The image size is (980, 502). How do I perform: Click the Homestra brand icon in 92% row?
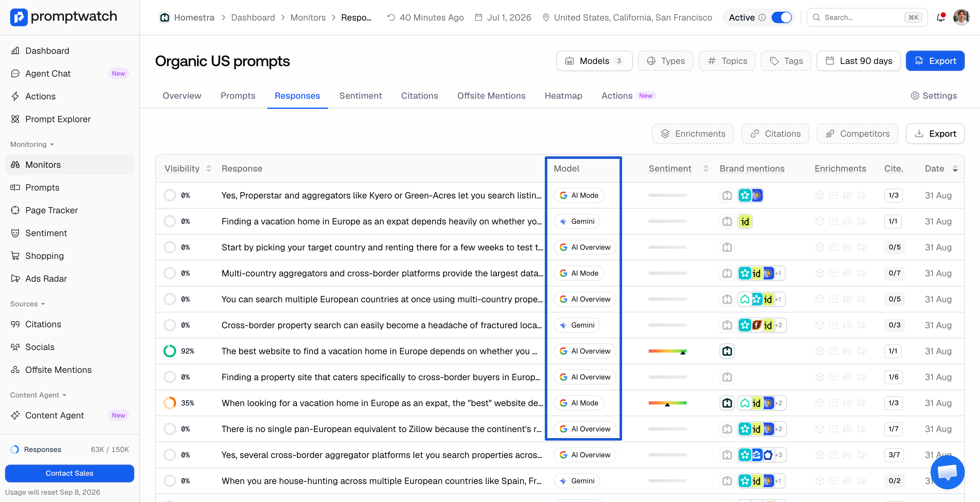[727, 351]
